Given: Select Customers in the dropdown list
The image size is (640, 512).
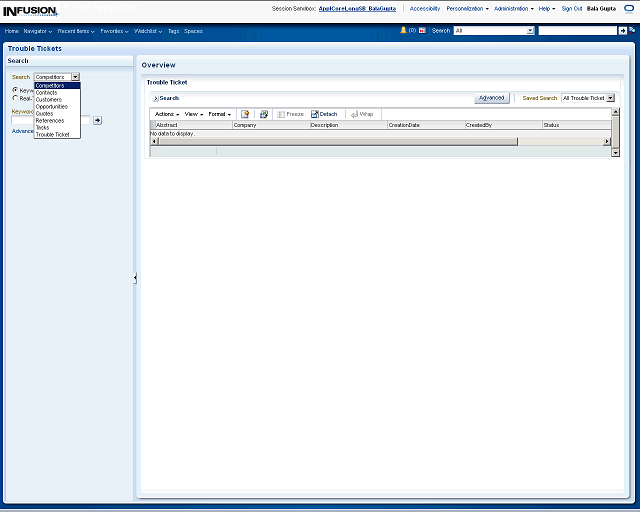Looking at the screenshot, I should (x=57, y=100).
